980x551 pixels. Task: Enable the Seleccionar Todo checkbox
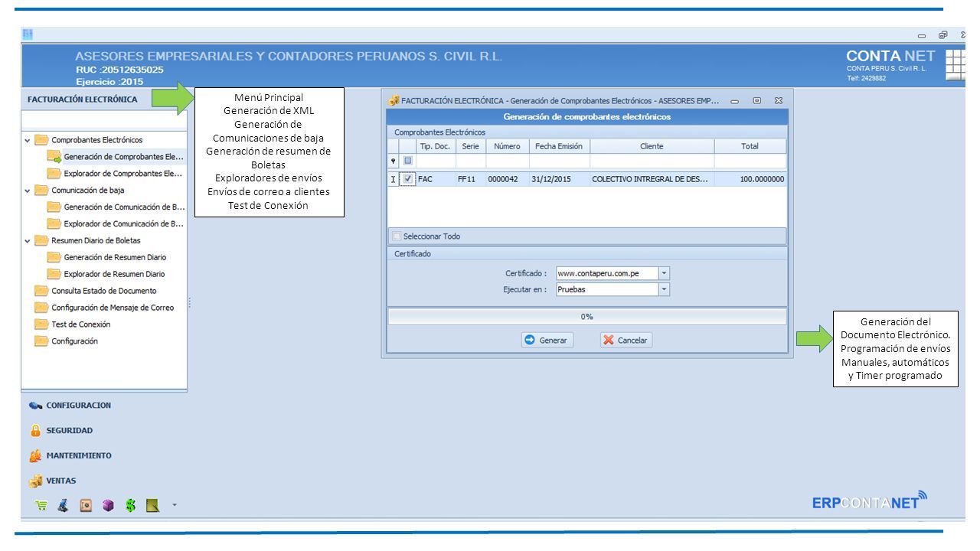click(397, 236)
